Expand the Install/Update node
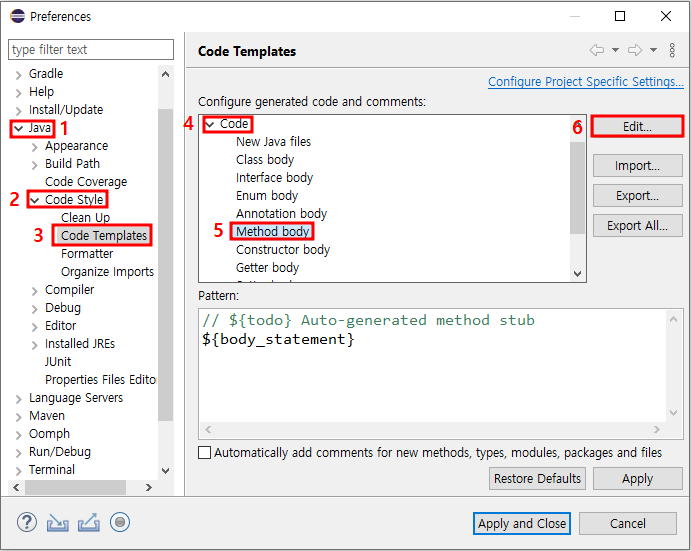The image size is (691, 551). [19, 111]
